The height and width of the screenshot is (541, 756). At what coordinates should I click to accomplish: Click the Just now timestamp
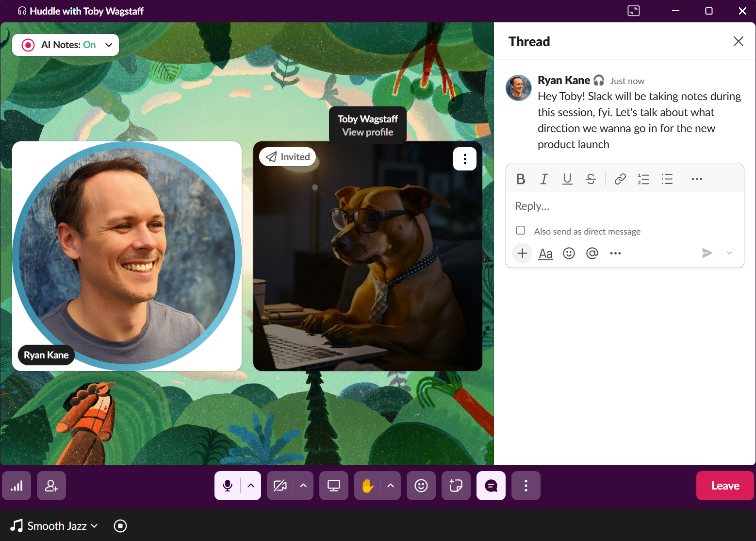pos(627,81)
